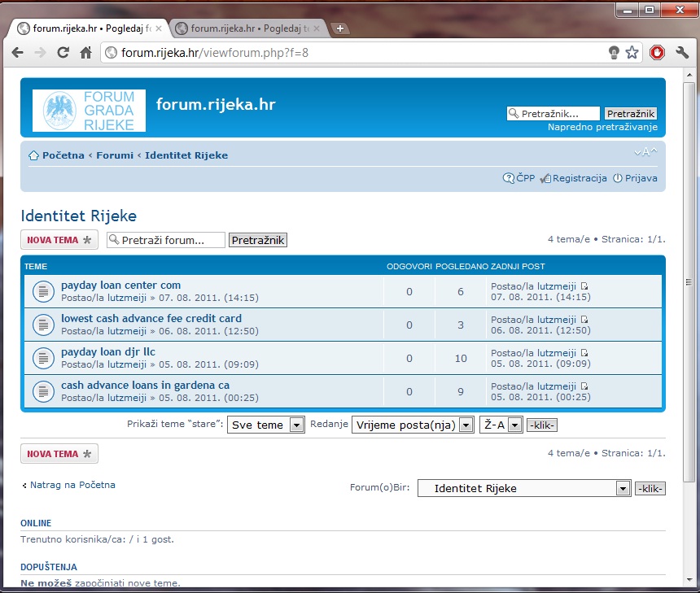View latest post icon for payday loan center com
Image resolution: width=700 pixels, height=593 pixels.
[584, 286]
